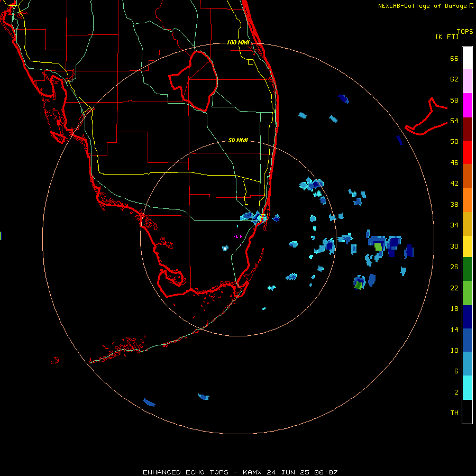Click the legend value '22'

(454, 288)
